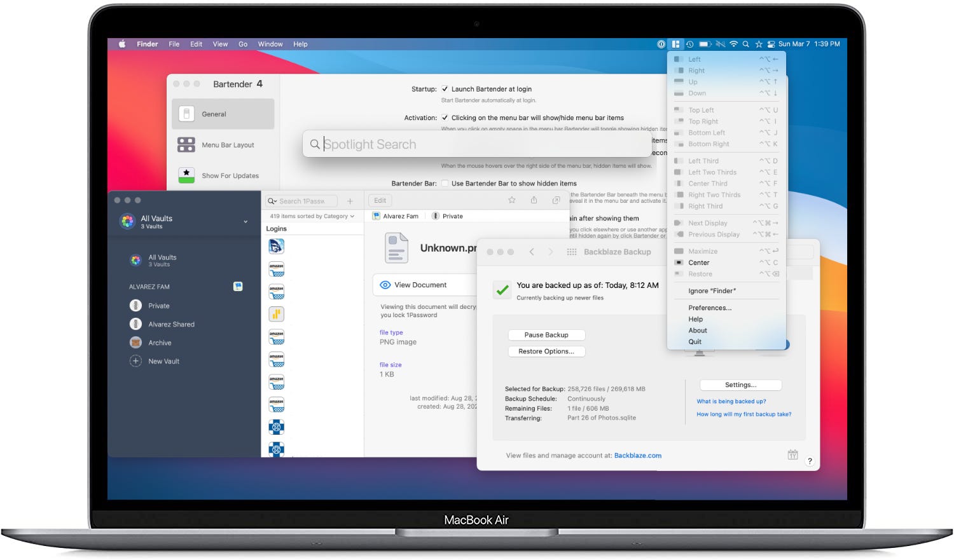Toggle Launch Bartender at login checkbox
This screenshot has height=560, width=954.
445,89
